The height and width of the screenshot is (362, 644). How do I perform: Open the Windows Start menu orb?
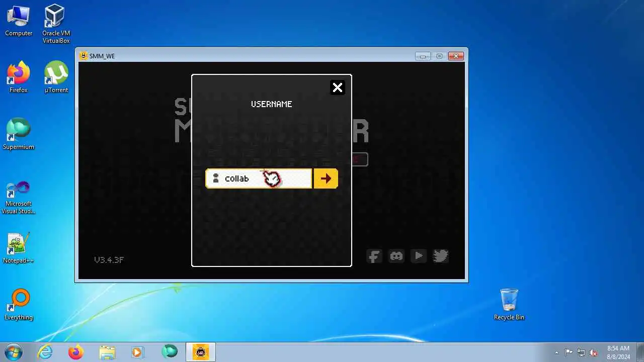[x=14, y=352]
